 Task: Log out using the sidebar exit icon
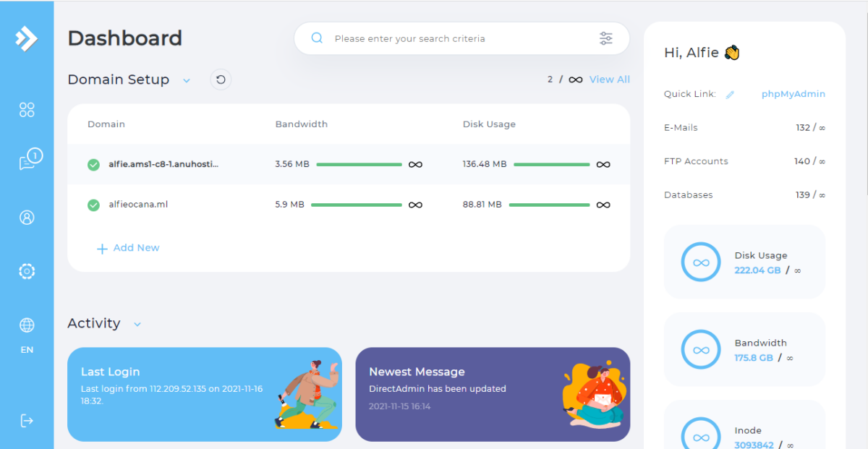27,422
